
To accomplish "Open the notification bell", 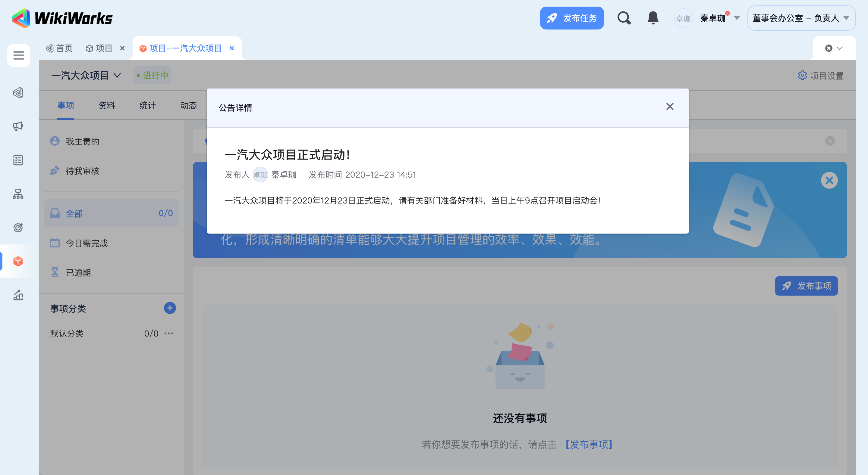I will 653,18.
